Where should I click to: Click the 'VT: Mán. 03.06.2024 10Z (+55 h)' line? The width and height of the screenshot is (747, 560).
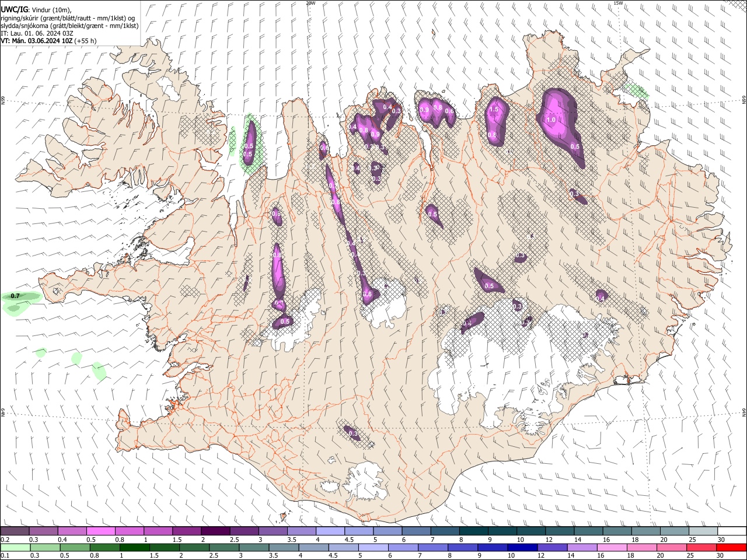(48, 41)
